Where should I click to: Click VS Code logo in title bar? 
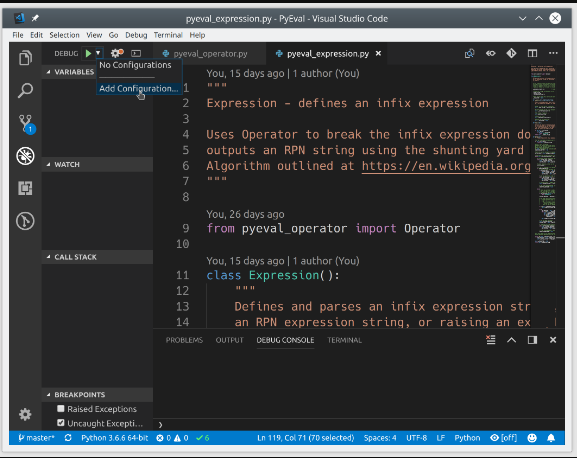[x=19, y=18]
